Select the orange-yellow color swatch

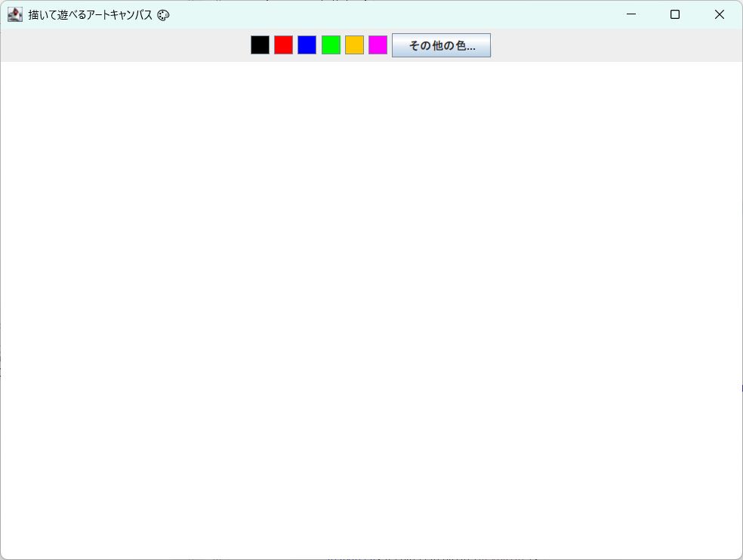354,45
